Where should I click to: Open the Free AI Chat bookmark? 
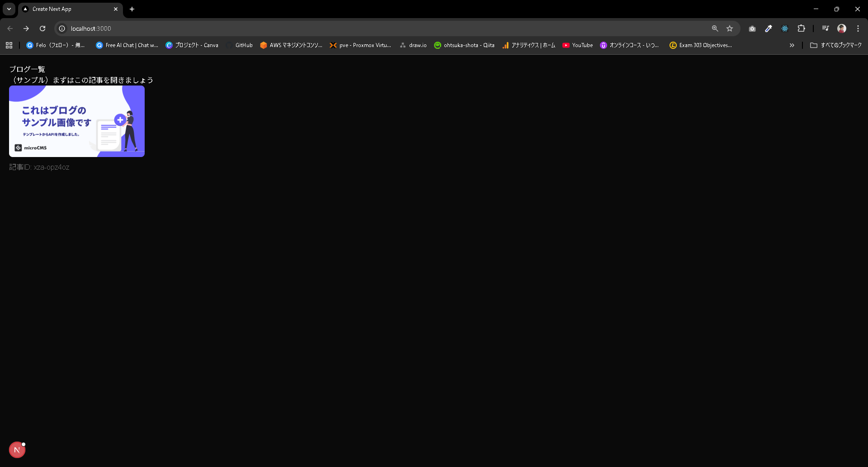pyautogui.click(x=127, y=45)
